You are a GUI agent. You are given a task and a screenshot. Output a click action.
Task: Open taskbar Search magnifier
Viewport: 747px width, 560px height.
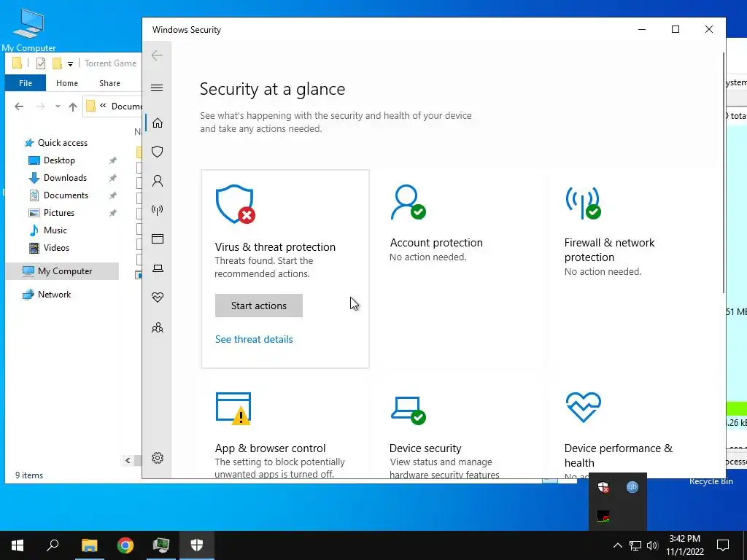pyautogui.click(x=53, y=545)
